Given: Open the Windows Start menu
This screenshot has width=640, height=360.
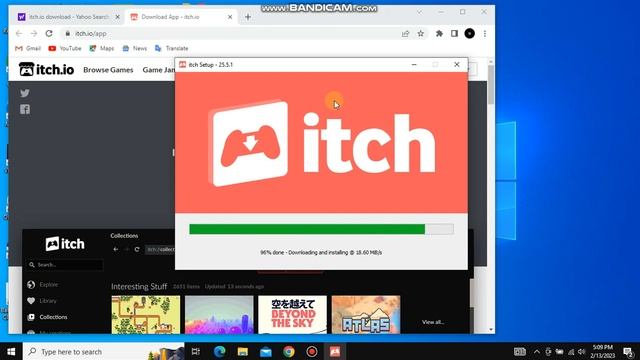Looking at the screenshot, I should (x=11, y=351).
